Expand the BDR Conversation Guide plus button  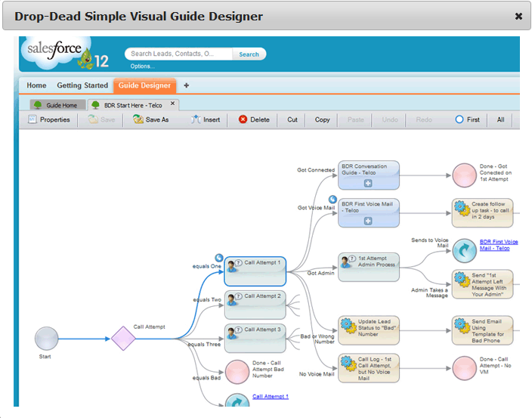coord(368,183)
